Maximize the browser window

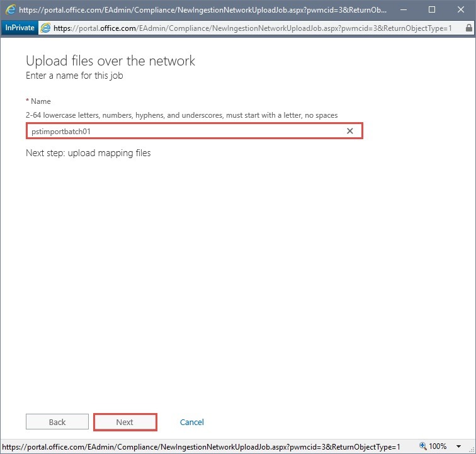pos(432,9)
